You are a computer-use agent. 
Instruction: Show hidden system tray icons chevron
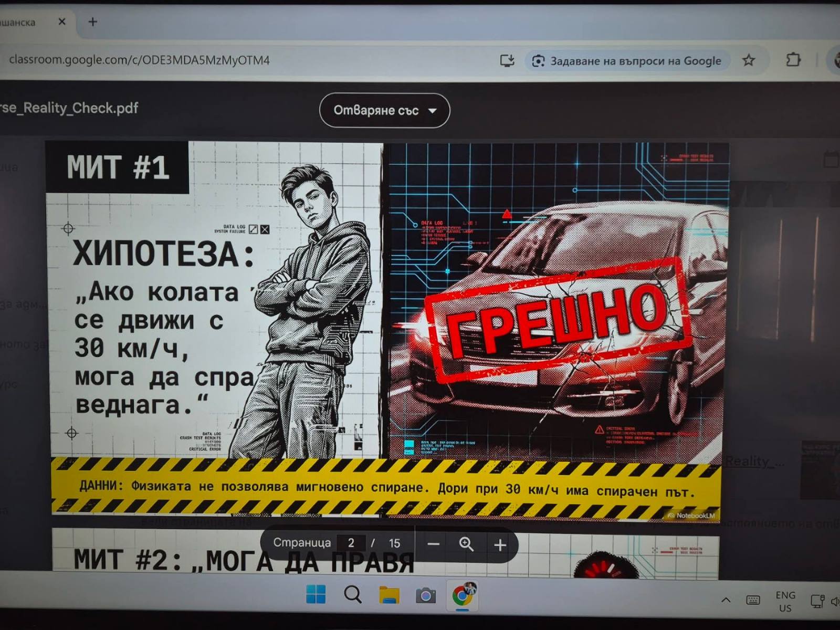pyautogui.click(x=726, y=600)
